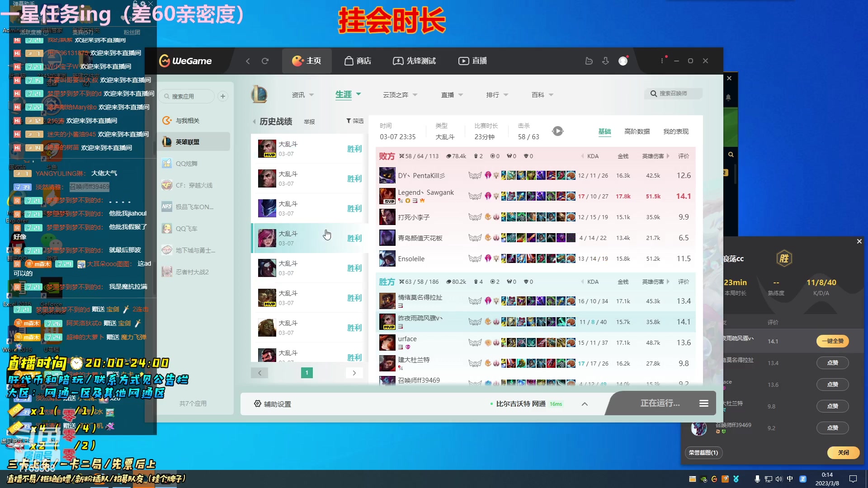Focus the 搜索召唤师 search box

pos(674,94)
